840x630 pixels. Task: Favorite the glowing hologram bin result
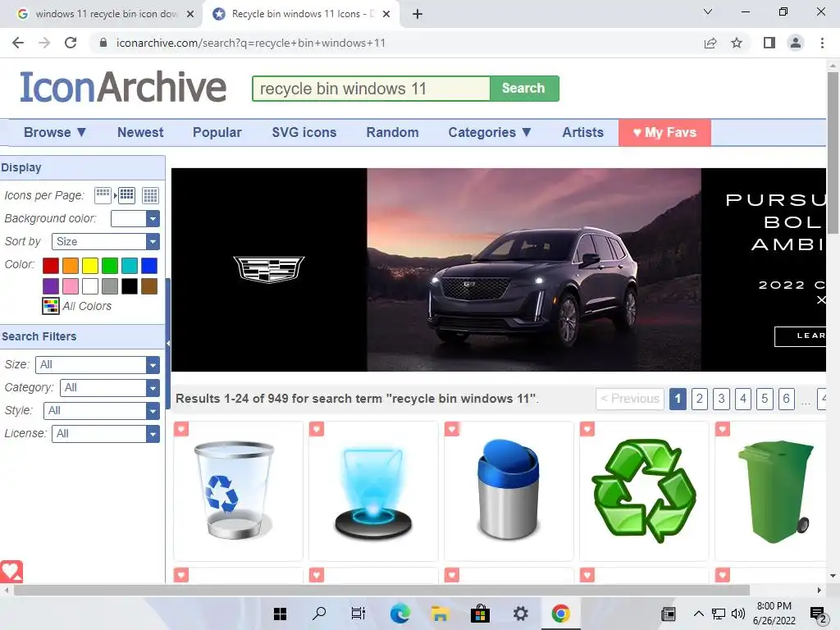[317, 429]
